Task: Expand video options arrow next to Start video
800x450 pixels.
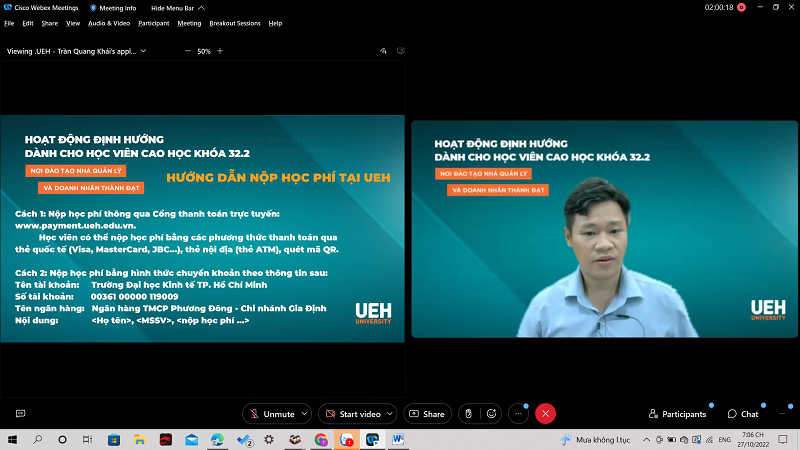Action: [390, 414]
